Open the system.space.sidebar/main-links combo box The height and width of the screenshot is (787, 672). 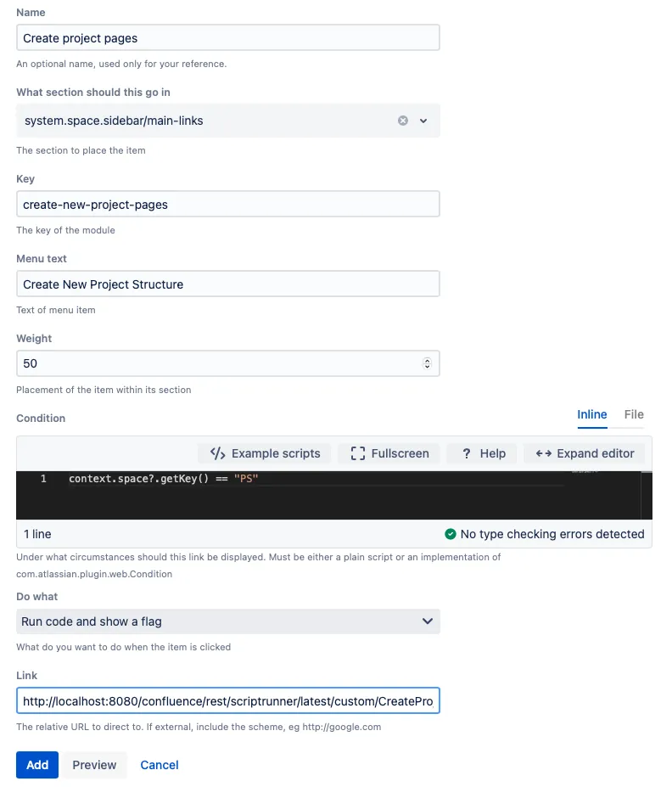228,121
